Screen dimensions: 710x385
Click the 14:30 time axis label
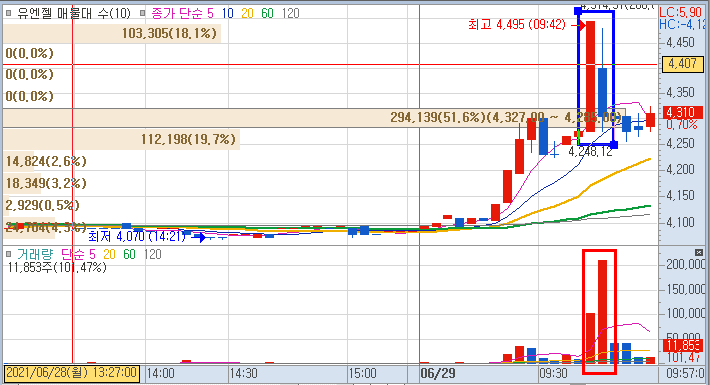tap(244, 374)
